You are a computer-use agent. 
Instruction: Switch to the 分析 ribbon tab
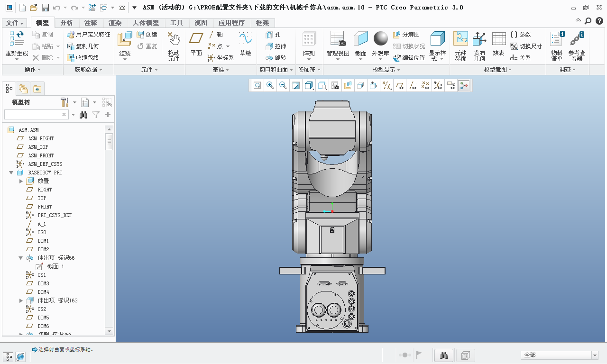click(66, 23)
